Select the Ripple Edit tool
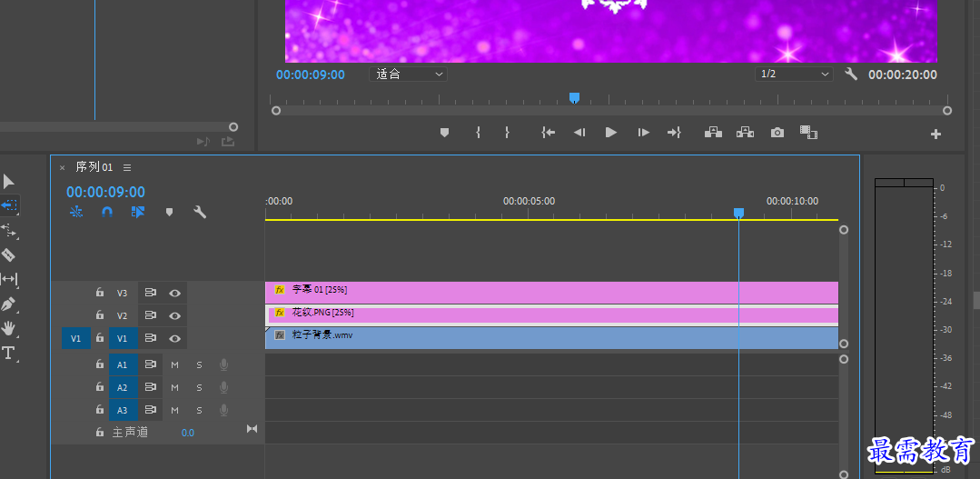This screenshot has height=479, width=980. pyautogui.click(x=9, y=230)
